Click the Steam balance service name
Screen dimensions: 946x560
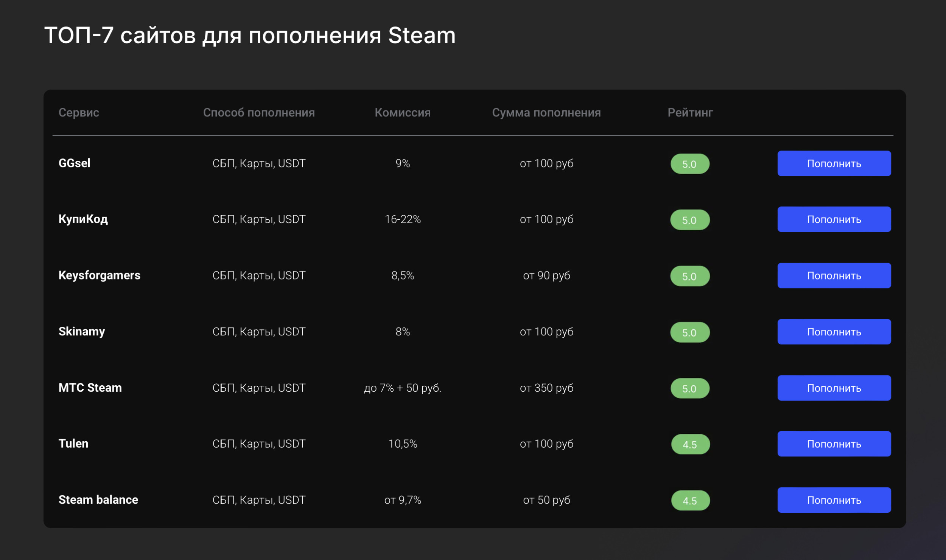[98, 500]
